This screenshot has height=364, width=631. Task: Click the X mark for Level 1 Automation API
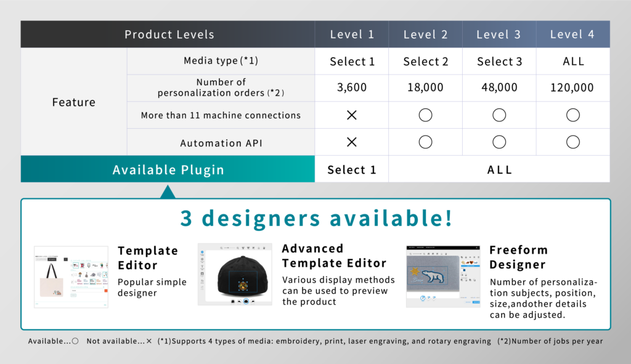point(352,142)
